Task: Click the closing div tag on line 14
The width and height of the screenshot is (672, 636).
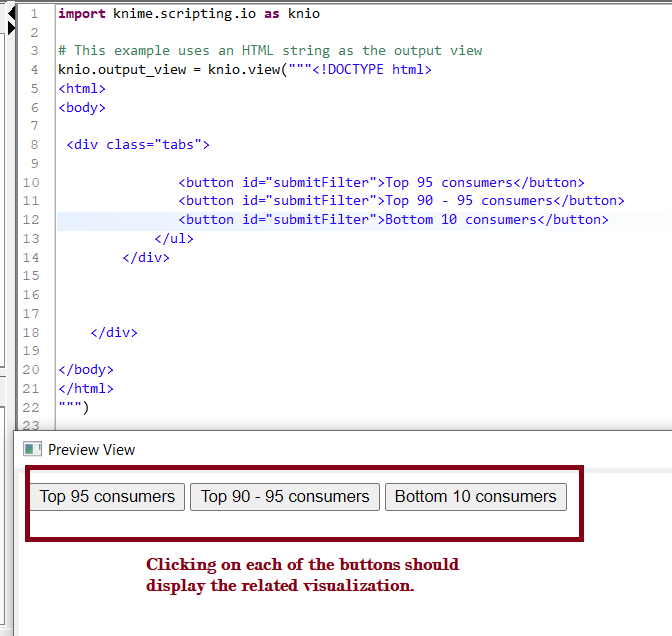Action: coord(146,258)
